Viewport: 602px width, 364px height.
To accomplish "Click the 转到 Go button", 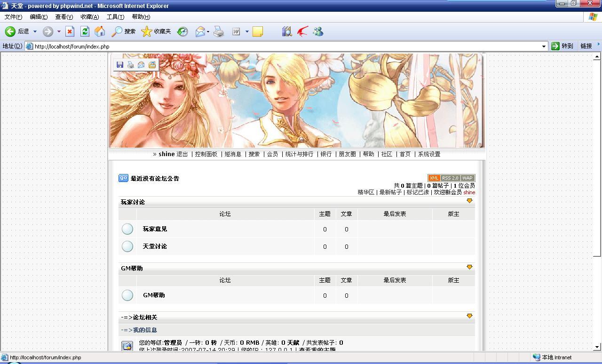I will [x=562, y=46].
